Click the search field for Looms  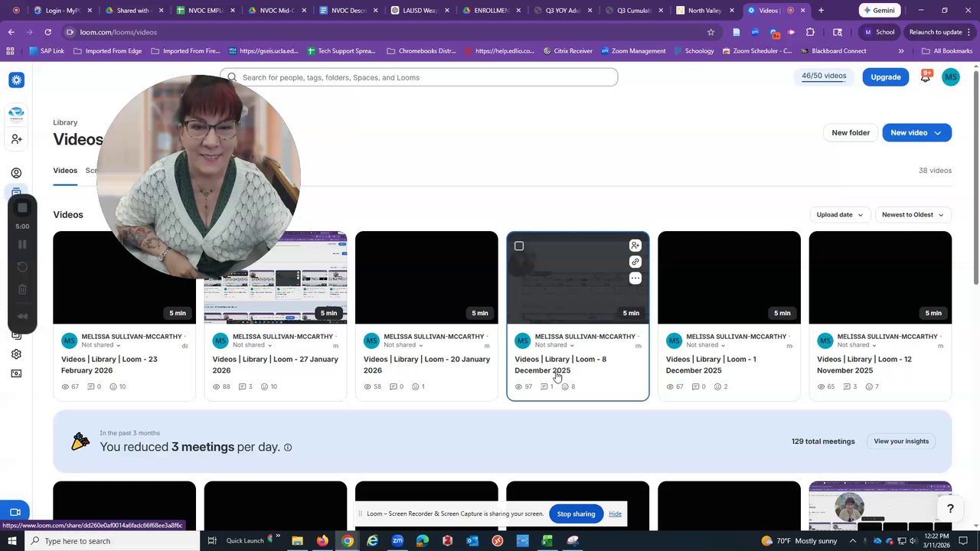pyautogui.click(x=419, y=77)
